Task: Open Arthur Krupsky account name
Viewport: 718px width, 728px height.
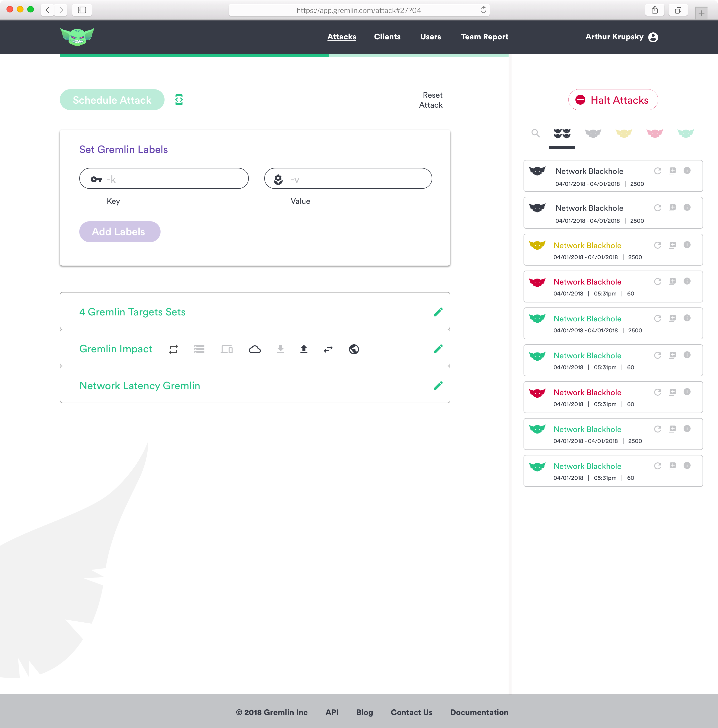Action: 614,37
